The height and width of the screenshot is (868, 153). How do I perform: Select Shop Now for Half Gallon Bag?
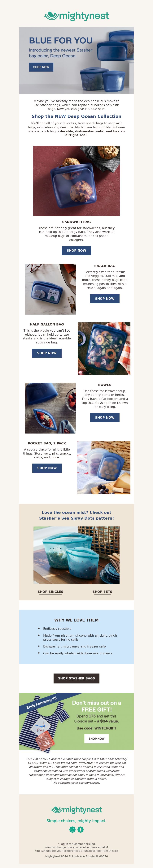point(47,353)
